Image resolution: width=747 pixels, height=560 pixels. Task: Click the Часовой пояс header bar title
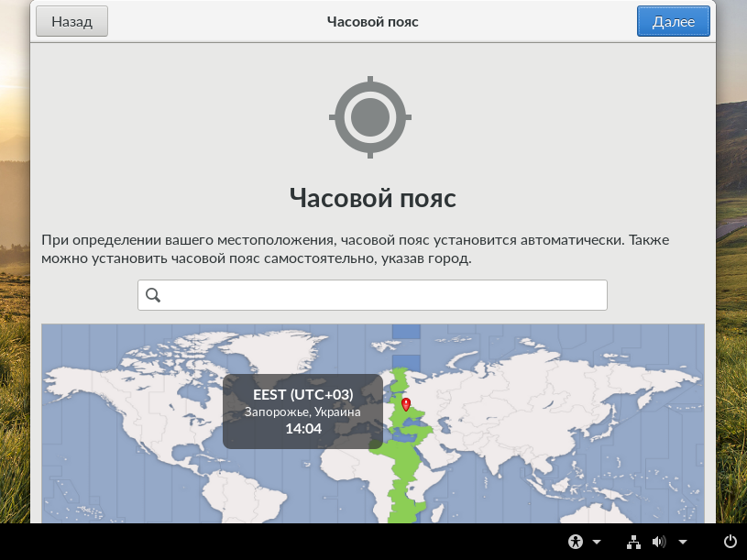point(372,22)
